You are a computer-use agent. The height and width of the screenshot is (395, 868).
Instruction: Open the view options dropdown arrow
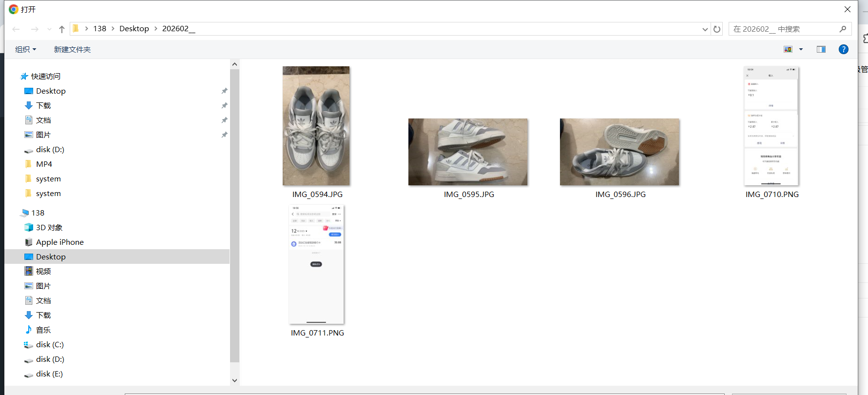point(801,49)
